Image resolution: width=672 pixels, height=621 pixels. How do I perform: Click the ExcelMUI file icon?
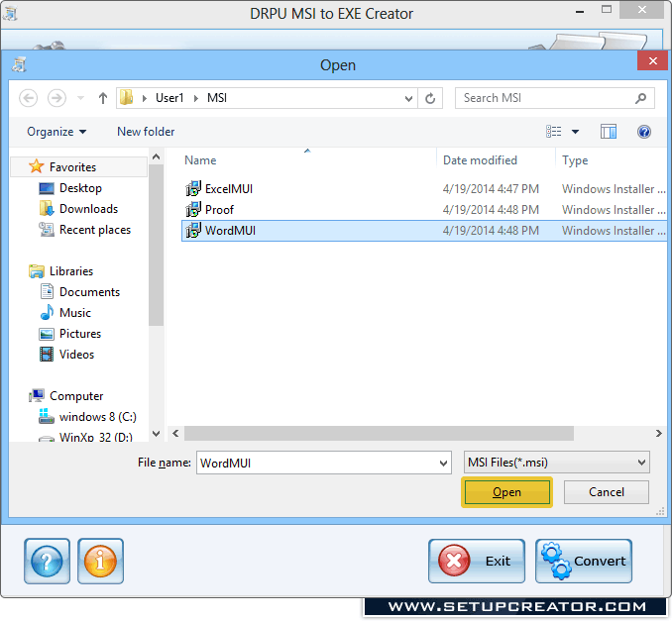click(x=193, y=188)
